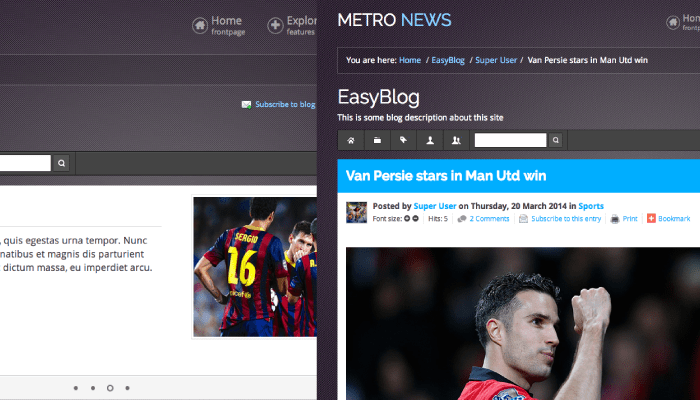
Task: Click the 'Subscribe to blog' link
Action: pyautogui.click(x=284, y=104)
